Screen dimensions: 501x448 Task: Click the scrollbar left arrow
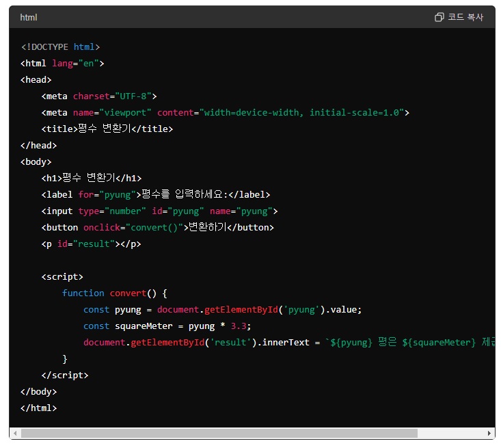click(x=15, y=433)
